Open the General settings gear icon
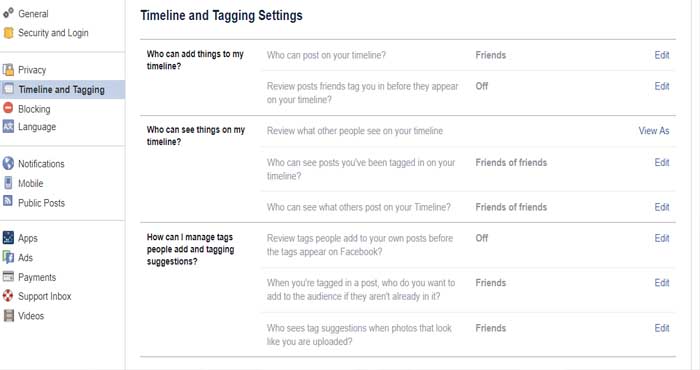 [8, 13]
